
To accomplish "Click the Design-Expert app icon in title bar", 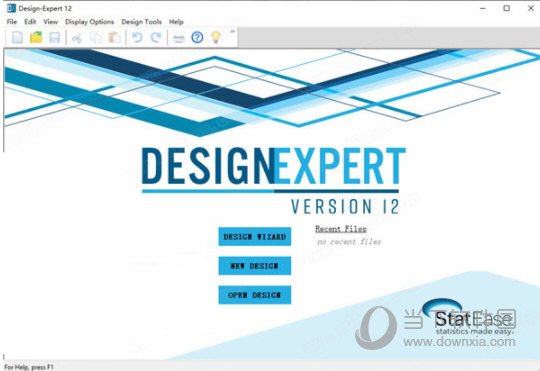I will pos(11,8).
